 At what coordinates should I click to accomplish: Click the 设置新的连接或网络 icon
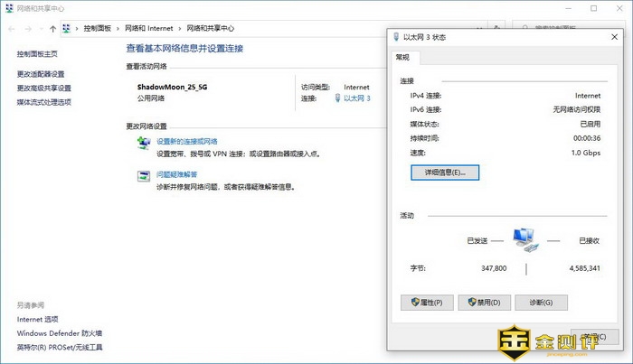tap(143, 143)
